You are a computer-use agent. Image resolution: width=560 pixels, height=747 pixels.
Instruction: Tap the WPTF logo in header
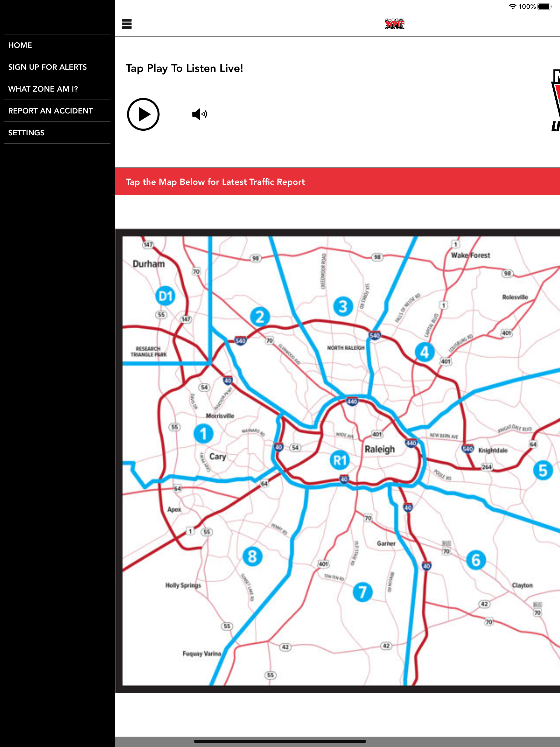tap(395, 24)
